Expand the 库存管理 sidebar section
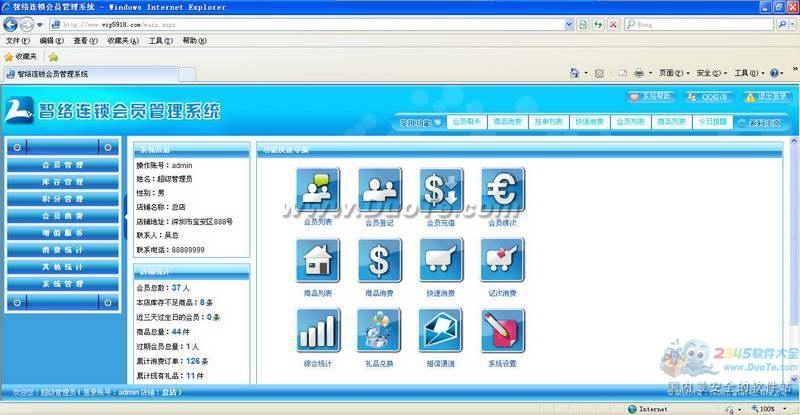Image resolution: width=800 pixels, height=415 pixels. click(63, 182)
